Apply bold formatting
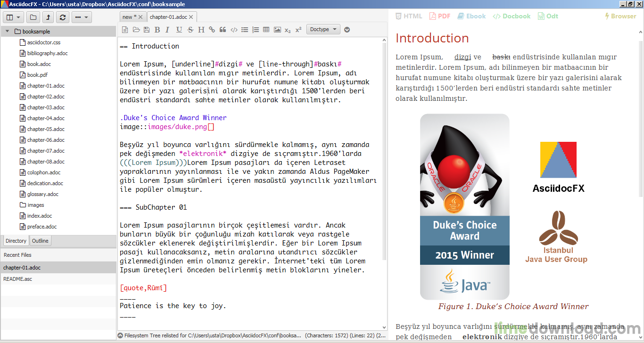644x343 pixels. [157, 30]
